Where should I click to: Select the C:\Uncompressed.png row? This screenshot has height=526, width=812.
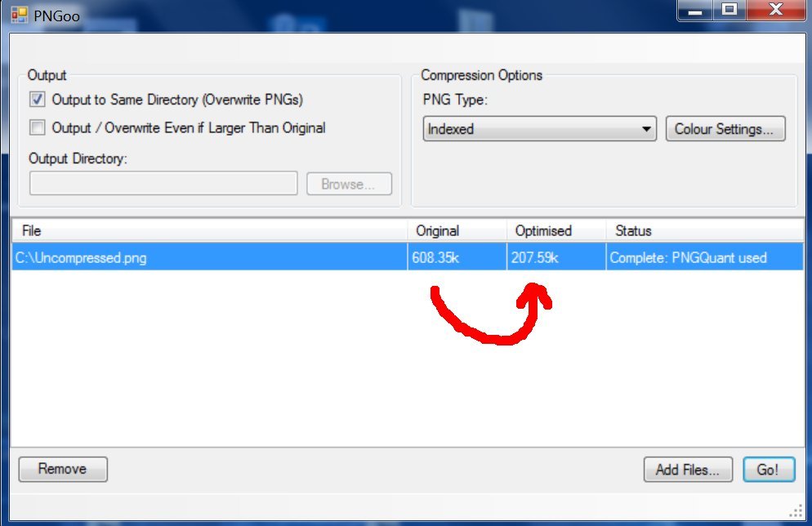[408, 257]
